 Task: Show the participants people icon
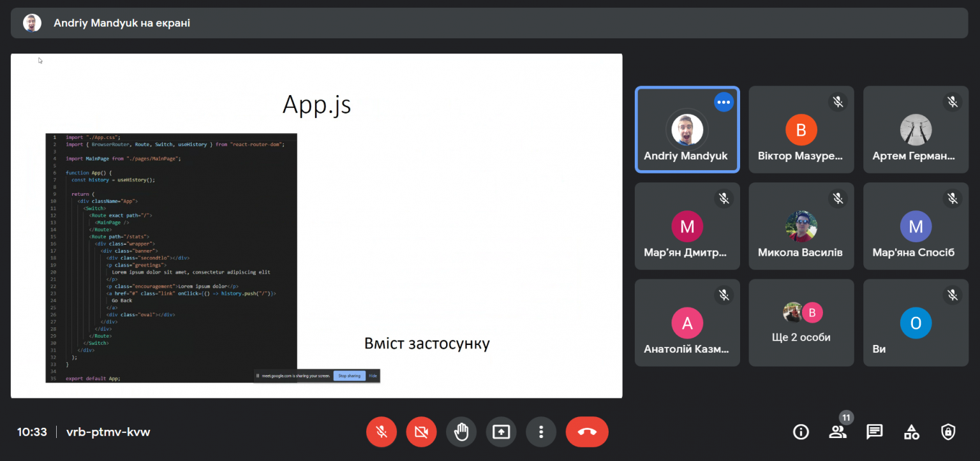pos(838,432)
